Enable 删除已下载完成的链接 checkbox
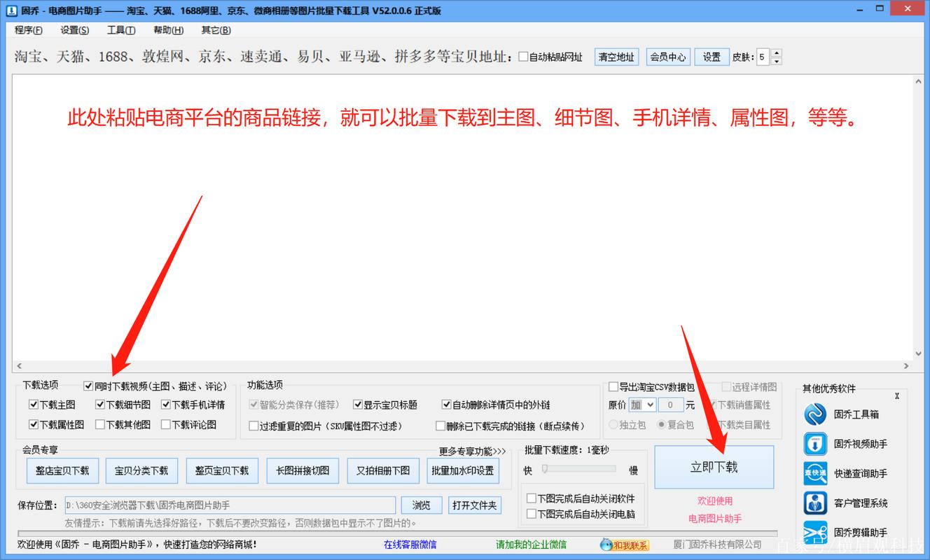The height and width of the screenshot is (560, 930). (440, 426)
